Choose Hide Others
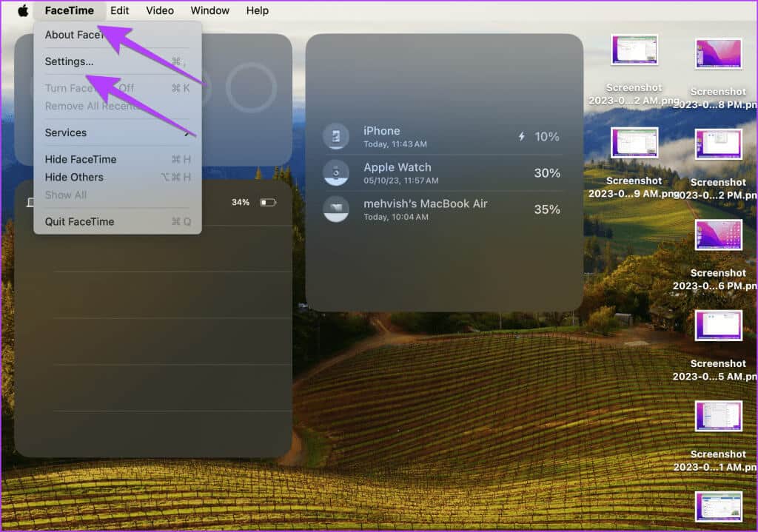 tap(118, 177)
